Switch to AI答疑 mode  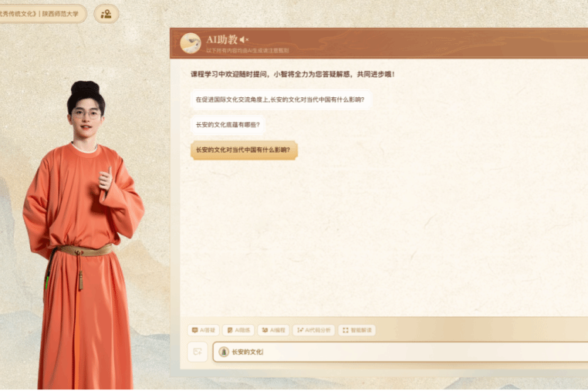[203, 330]
